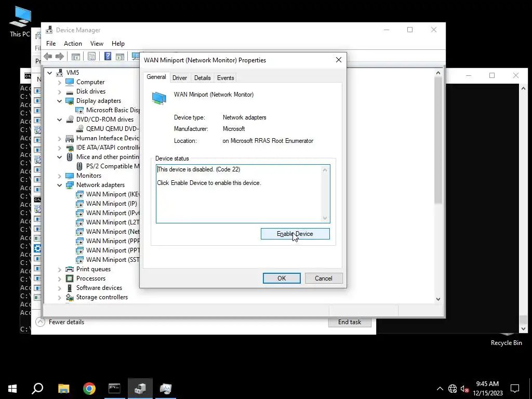Select the WAN Miniport (IP) adapter
Viewport: 532px width, 399px height.
[111, 204]
